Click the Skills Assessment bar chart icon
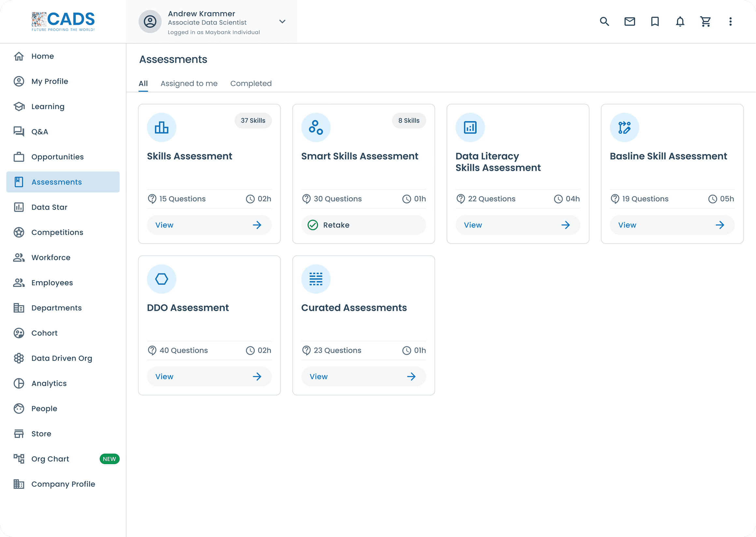Screen dimensions: 756x537 click(162, 127)
